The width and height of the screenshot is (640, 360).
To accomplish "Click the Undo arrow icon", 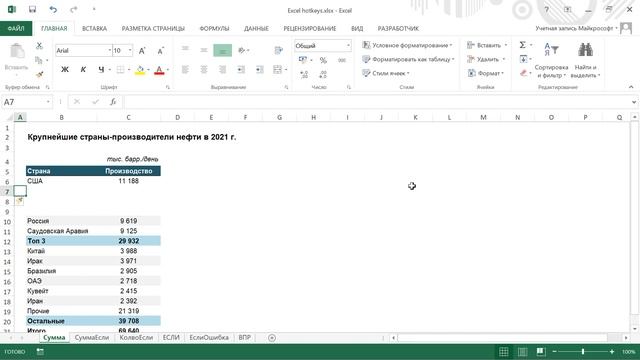I will pos(53,10).
